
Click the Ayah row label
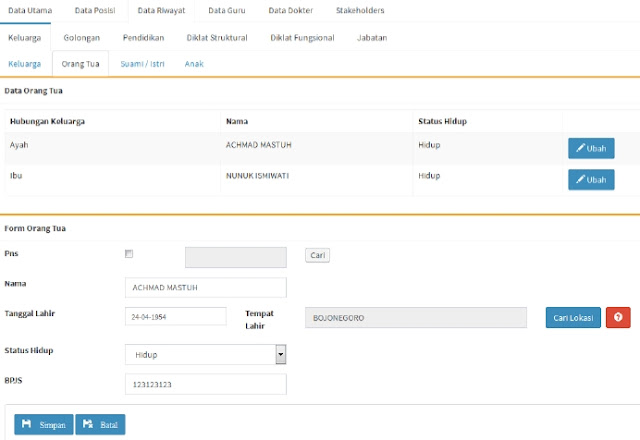coord(19,145)
